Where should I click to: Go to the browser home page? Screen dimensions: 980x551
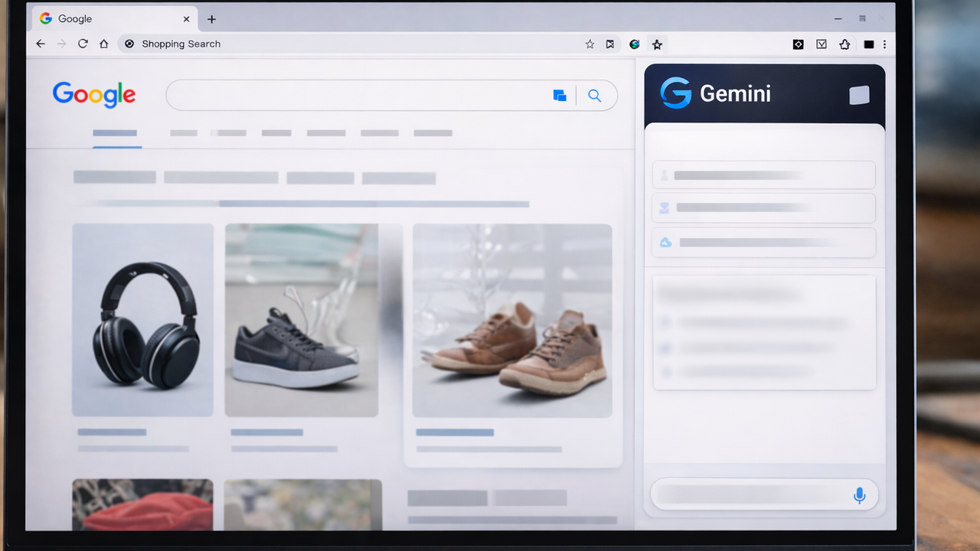pyautogui.click(x=104, y=44)
